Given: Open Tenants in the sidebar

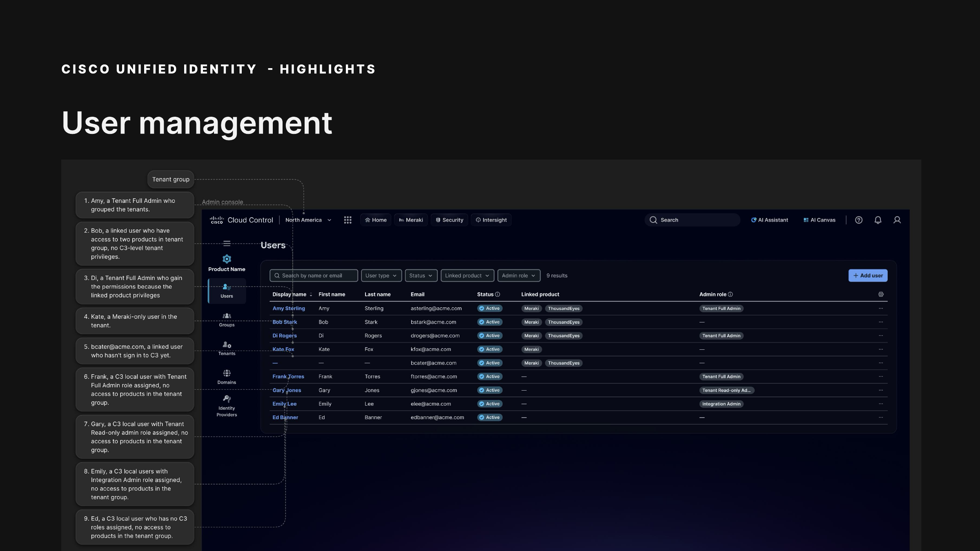Looking at the screenshot, I should tap(227, 348).
